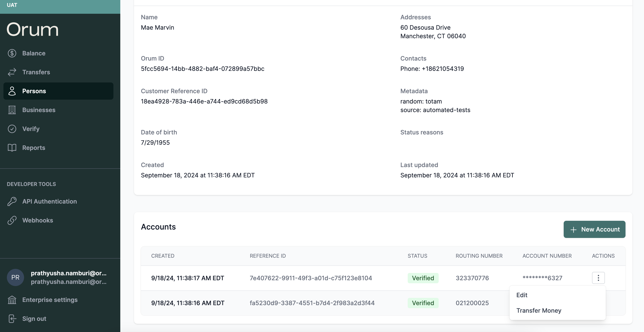Click the New Account button
The width and height of the screenshot is (644, 332).
(x=594, y=229)
